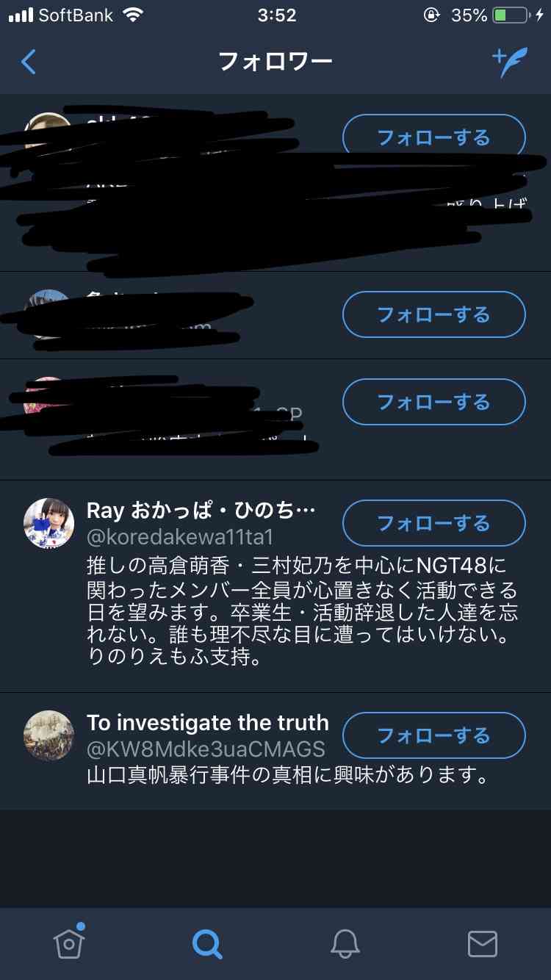Follow user @koredakewa11ta1
This screenshot has width=551, height=980.
tap(434, 523)
